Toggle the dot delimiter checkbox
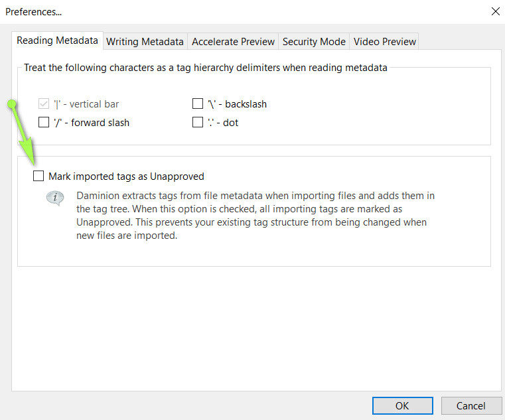Viewport: 505px width, 420px height. coord(197,122)
